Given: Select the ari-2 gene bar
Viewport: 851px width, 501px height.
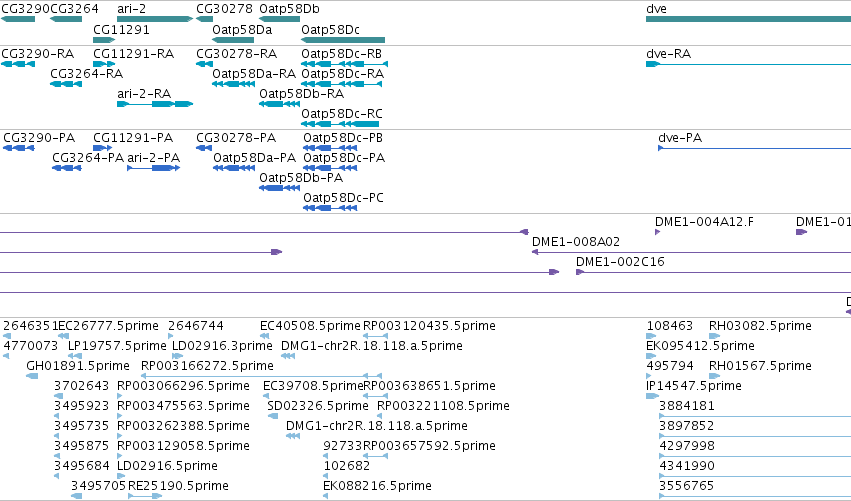Looking at the screenshot, I should click(155, 20).
